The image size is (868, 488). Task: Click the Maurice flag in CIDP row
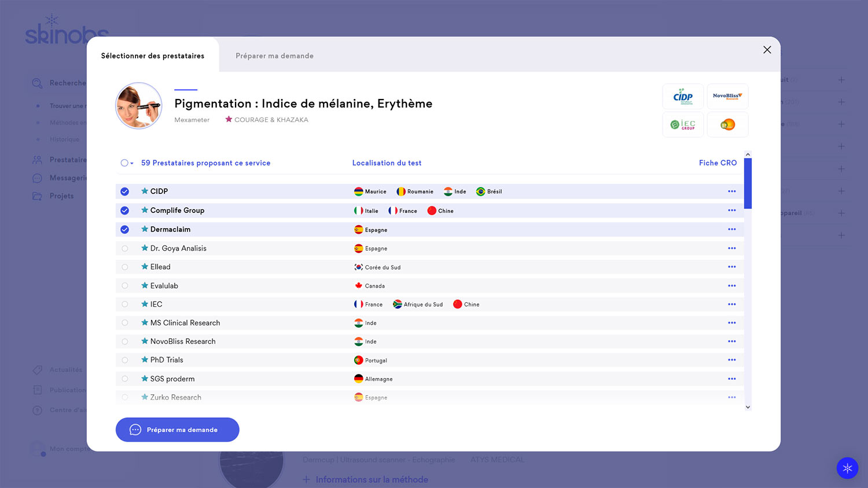tap(359, 192)
